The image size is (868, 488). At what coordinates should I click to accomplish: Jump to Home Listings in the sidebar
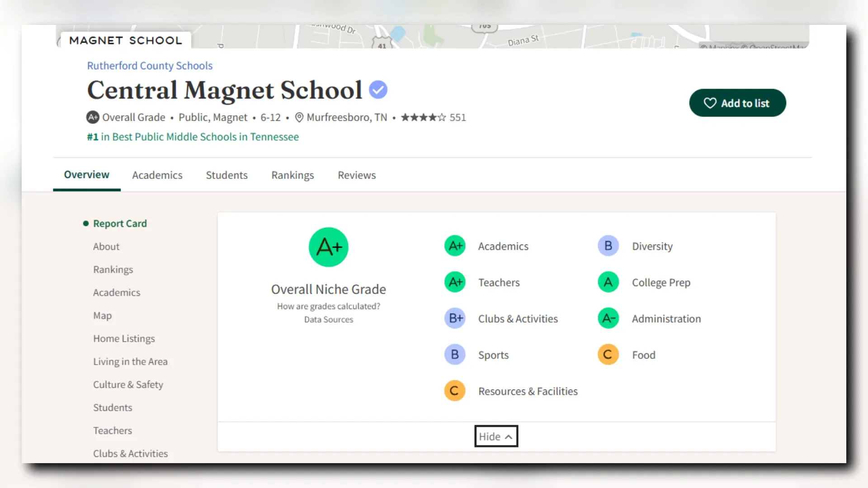(x=124, y=339)
